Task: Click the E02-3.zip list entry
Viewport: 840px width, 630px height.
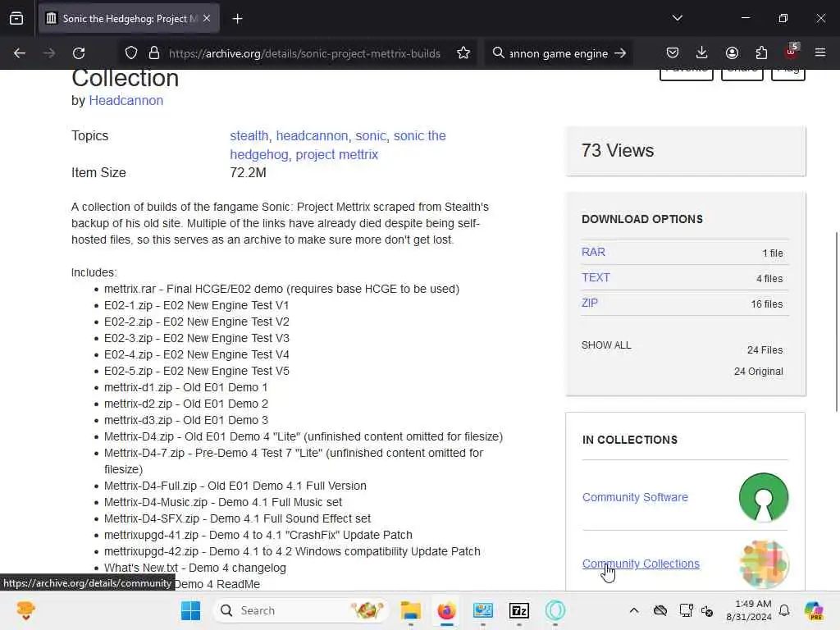Action: pos(197,338)
